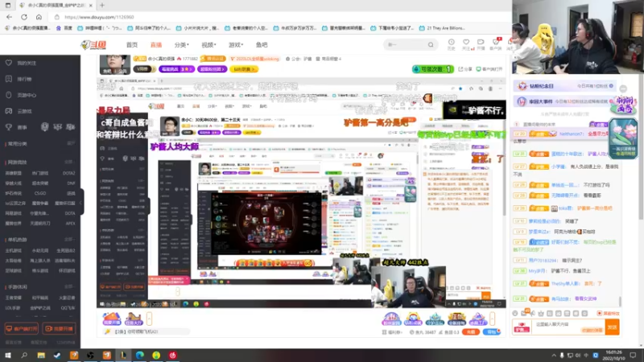Select the 直播 navigation tab
644x362 pixels.
pos(156,45)
